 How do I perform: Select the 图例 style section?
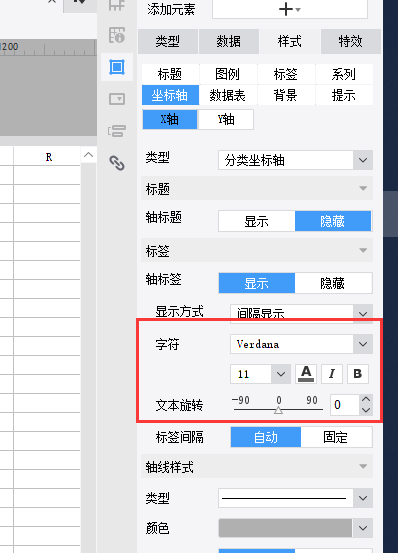tap(228, 74)
